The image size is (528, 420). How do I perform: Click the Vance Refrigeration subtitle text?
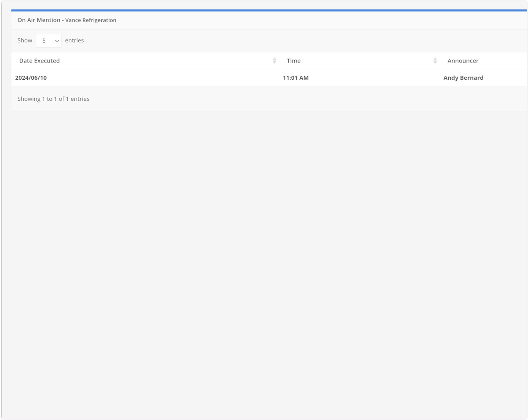click(91, 20)
